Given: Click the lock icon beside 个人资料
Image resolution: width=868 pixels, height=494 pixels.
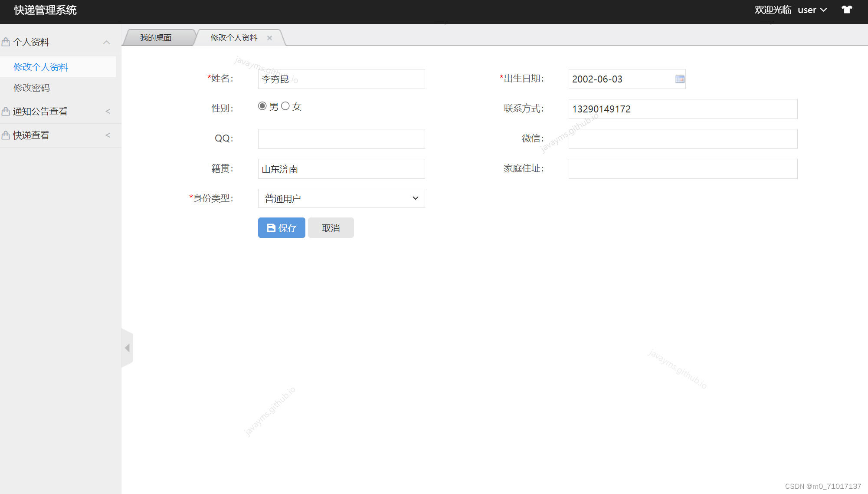Looking at the screenshot, I should (6, 42).
